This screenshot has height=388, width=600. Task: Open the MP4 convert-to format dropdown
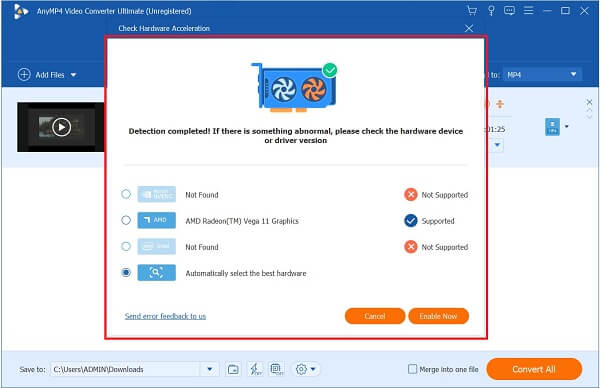coord(542,75)
